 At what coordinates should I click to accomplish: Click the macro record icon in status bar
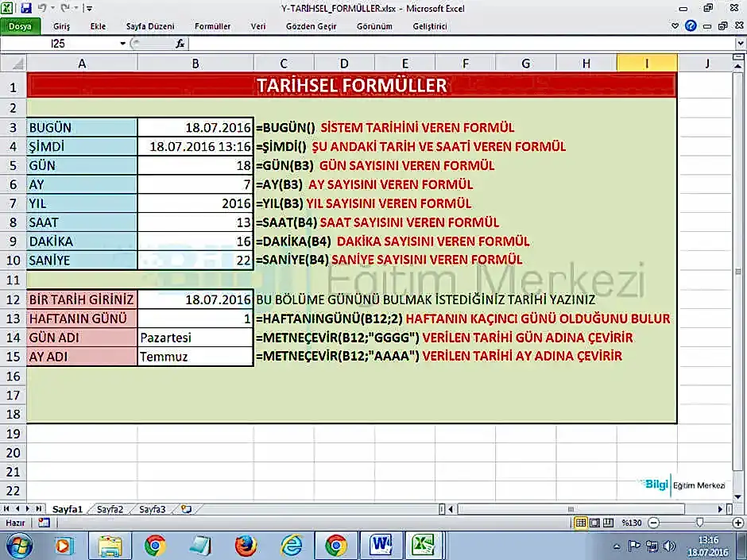(44, 523)
